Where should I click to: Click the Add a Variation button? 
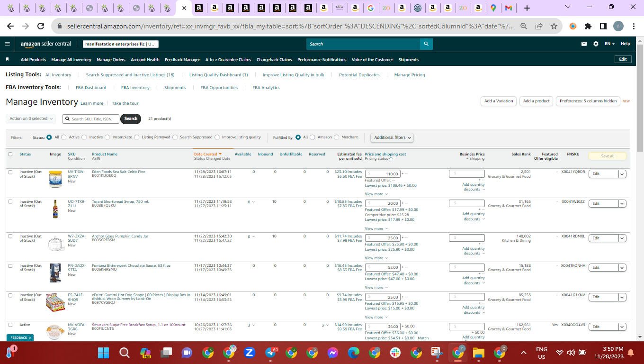tap(499, 101)
